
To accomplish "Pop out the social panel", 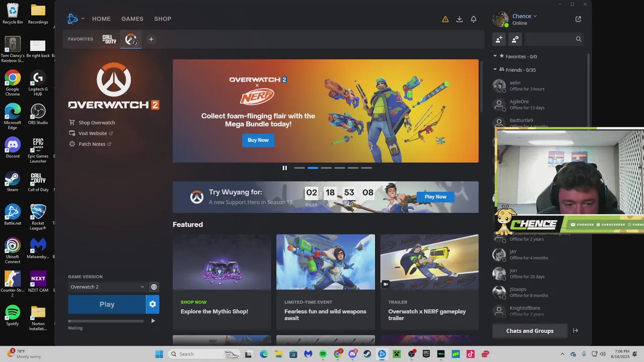I will pos(578,19).
